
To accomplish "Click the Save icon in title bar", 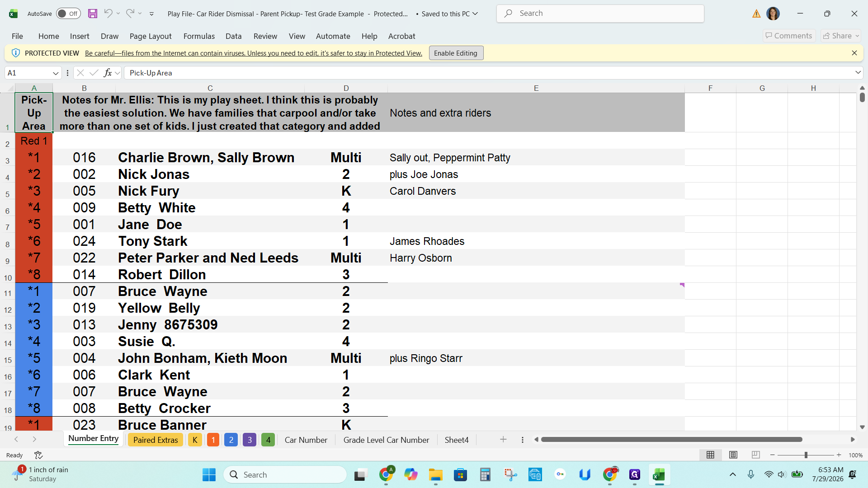I will (93, 14).
